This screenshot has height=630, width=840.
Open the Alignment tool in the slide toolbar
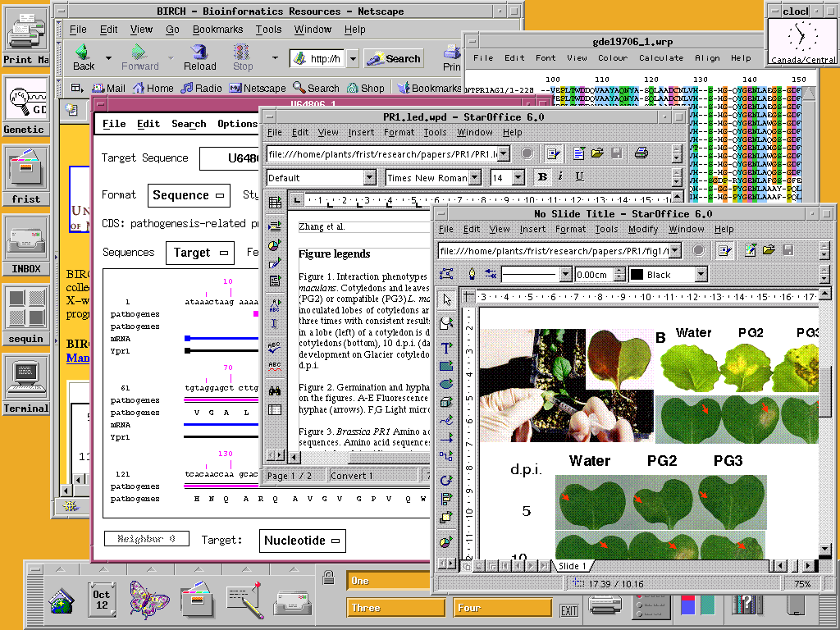(446, 499)
